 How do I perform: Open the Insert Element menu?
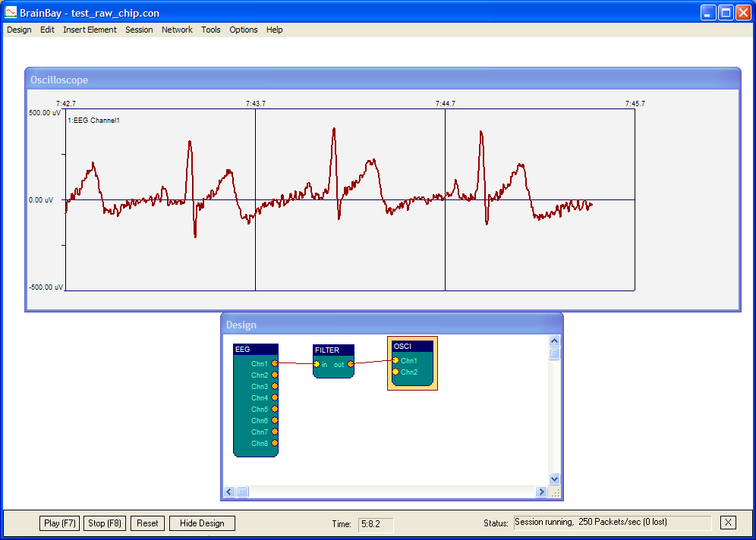90,30
